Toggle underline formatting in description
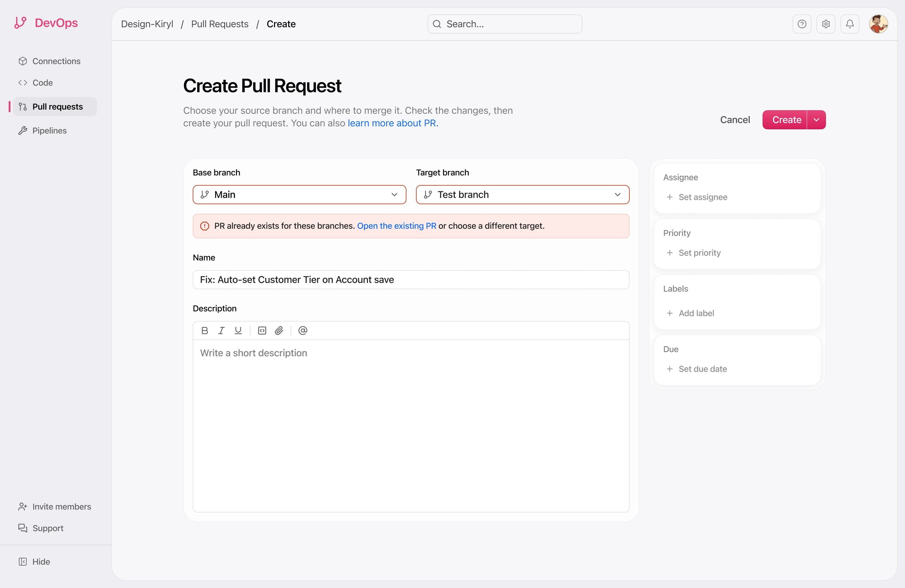This screenshot has height=588, width=905. point(238,331)
